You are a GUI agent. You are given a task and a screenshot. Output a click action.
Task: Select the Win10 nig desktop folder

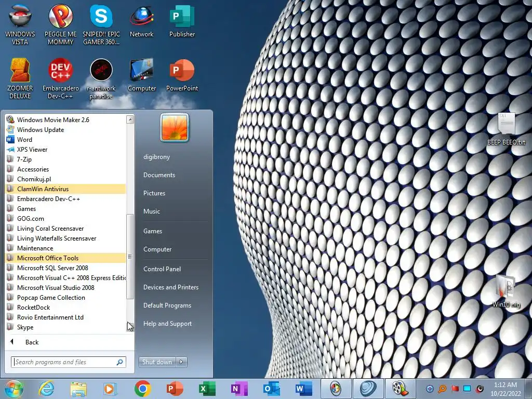point(506,291)
